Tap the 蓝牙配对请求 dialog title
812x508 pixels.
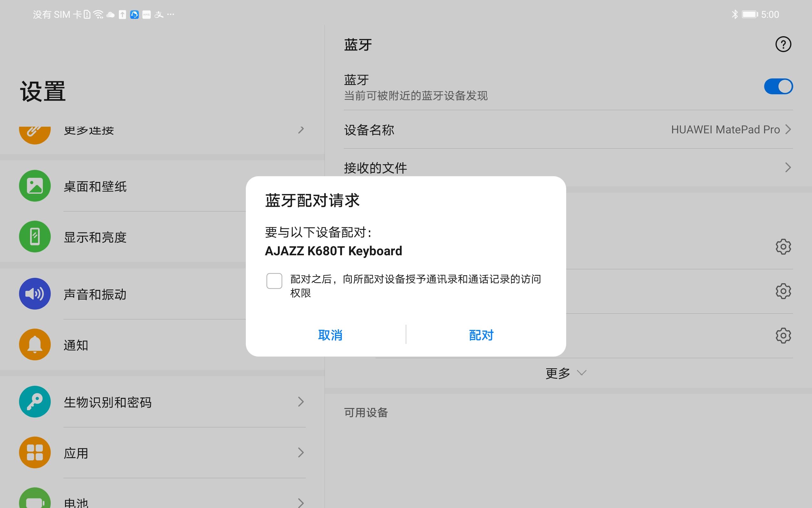click(x=312, y=201)
